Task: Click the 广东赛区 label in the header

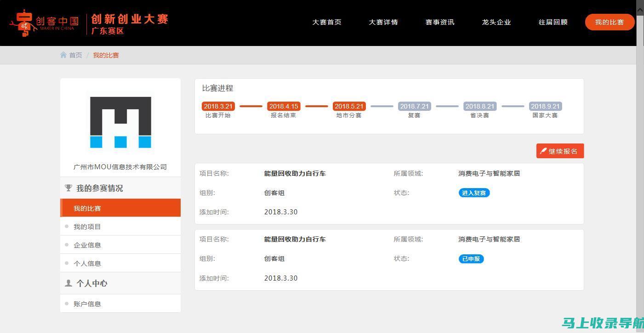Action: pos(108,31)
